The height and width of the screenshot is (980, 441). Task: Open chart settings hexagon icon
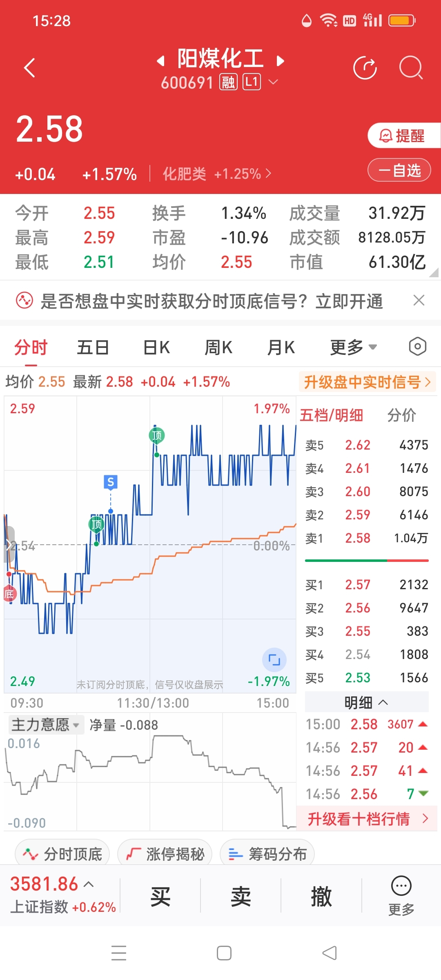[x=417, y=347]
